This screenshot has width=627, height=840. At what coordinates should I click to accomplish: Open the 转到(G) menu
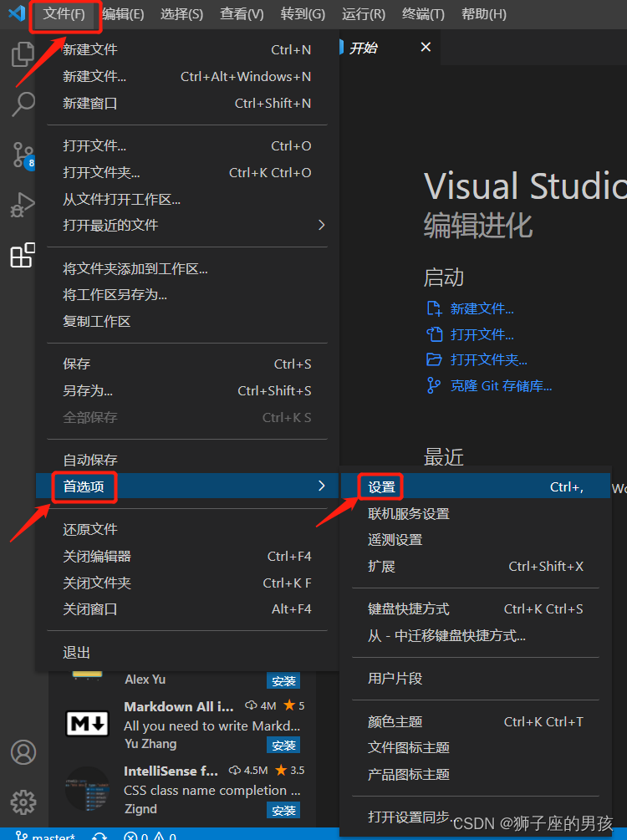pos(303,14)
